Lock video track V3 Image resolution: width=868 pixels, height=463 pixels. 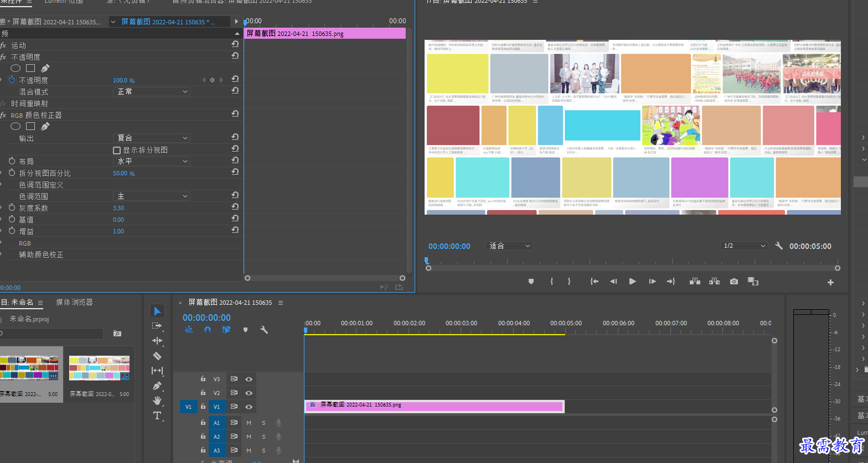coord(203,379)
